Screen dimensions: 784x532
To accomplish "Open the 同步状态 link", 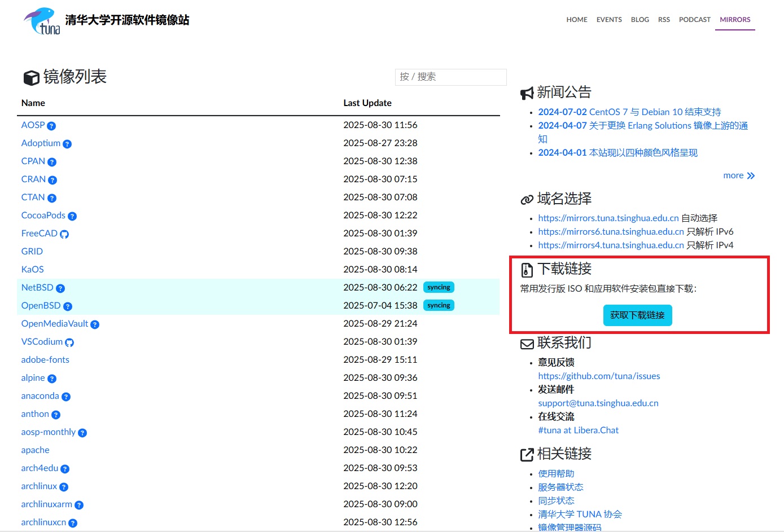I will [556, 501].
